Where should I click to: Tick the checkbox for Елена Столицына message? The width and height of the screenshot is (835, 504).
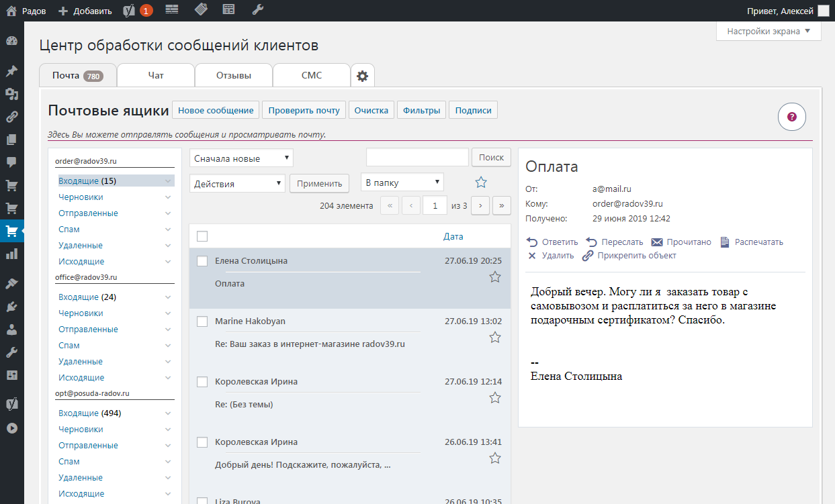[202, 260]
